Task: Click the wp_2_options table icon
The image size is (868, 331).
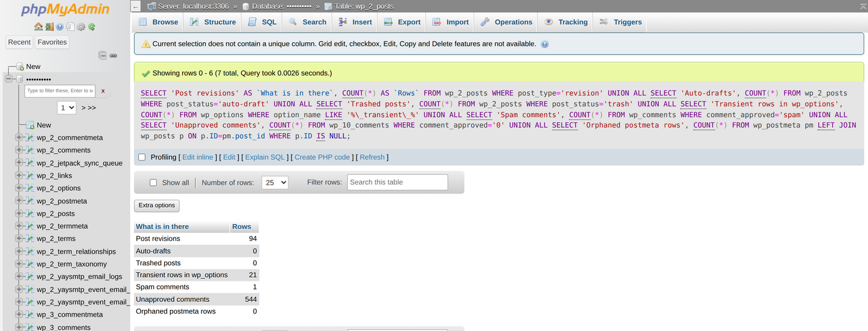Action: (30, 188)
